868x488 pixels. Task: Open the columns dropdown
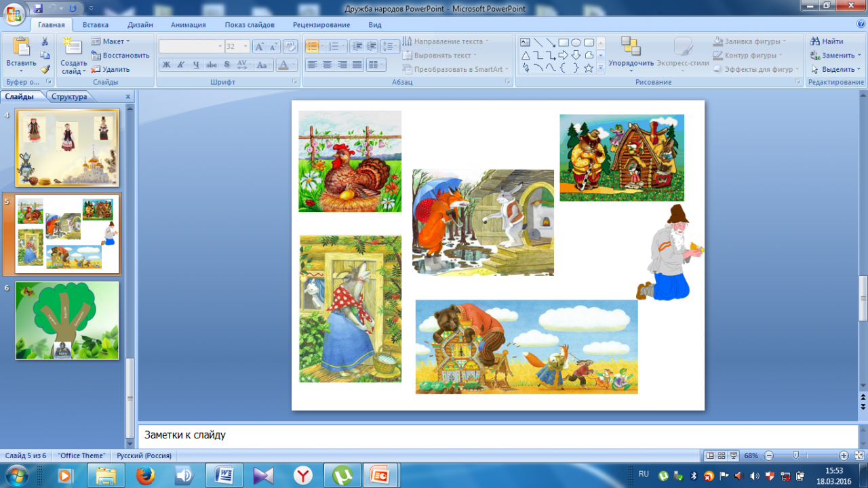[x=376, y=65]
